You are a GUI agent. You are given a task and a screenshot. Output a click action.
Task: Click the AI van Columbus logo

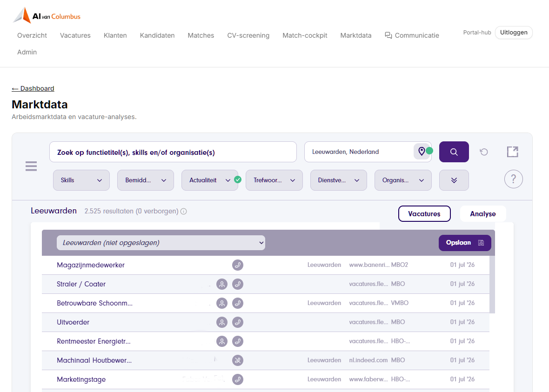(47, 16)
